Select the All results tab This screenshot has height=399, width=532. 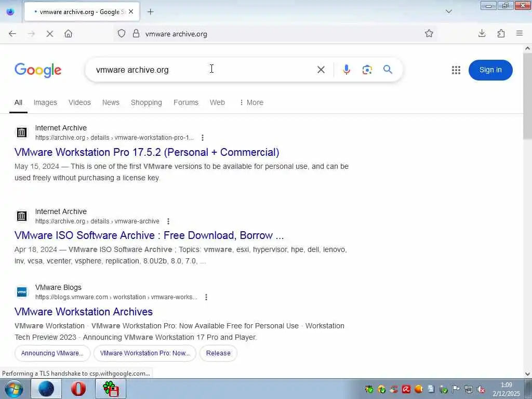pyautogui.click(x=18, y=102)
